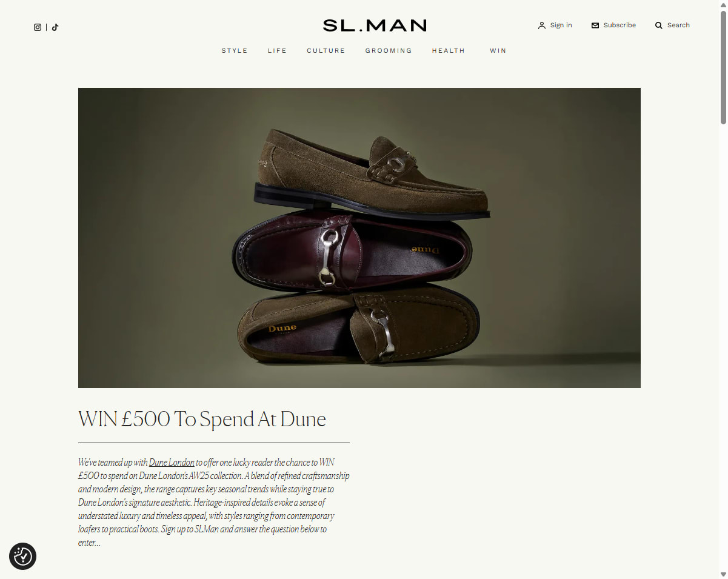
Task: Click the page vertical scrollbar thumb
Action: coord(723,67)
